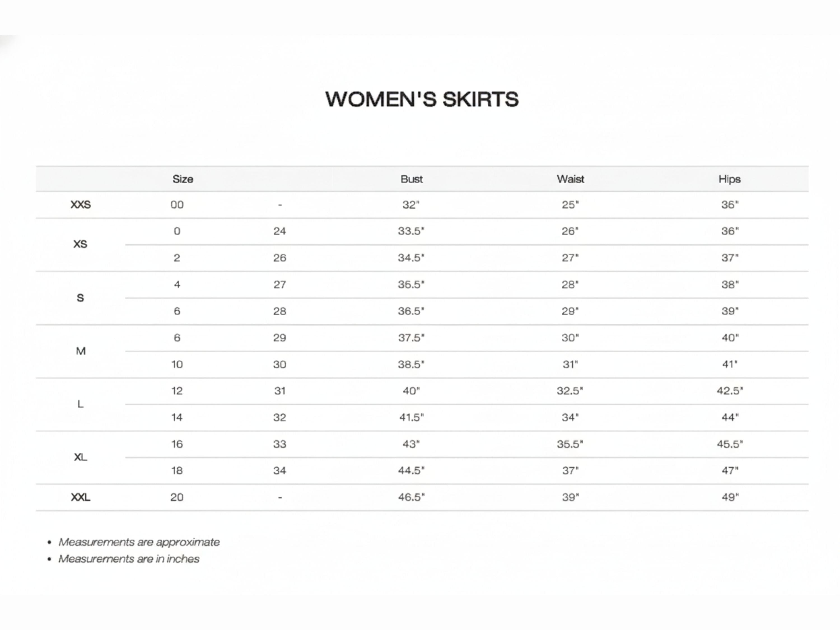The image size is (840, 630).
Task: Select the Bust column header
Action: (411, 179)
